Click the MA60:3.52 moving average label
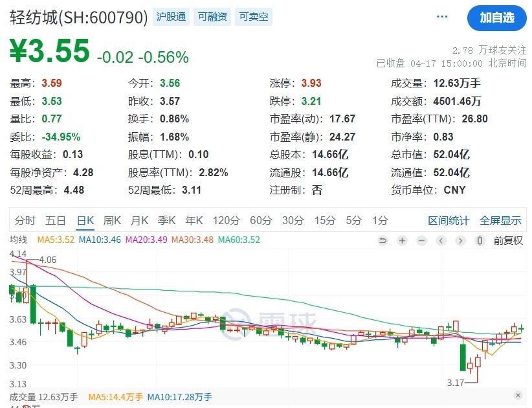The height and width of the screenshot is (408, 532). coord(239,240)
